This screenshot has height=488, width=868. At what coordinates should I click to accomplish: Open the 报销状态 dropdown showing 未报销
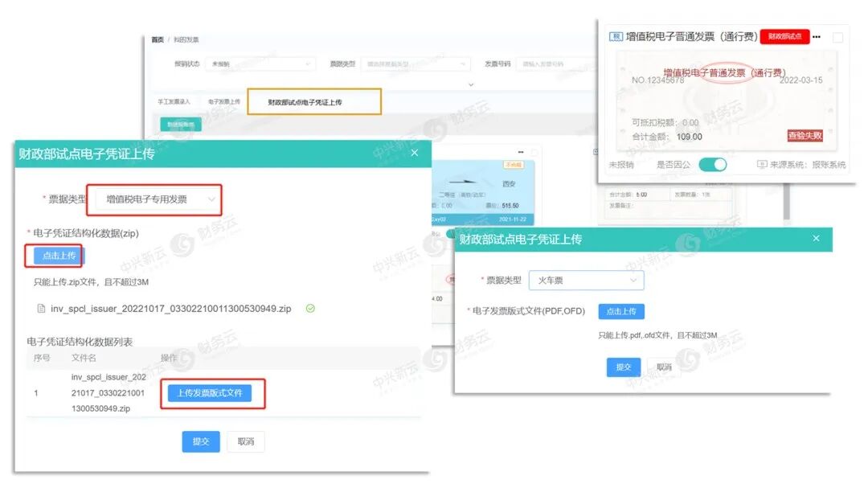(260, 64)
